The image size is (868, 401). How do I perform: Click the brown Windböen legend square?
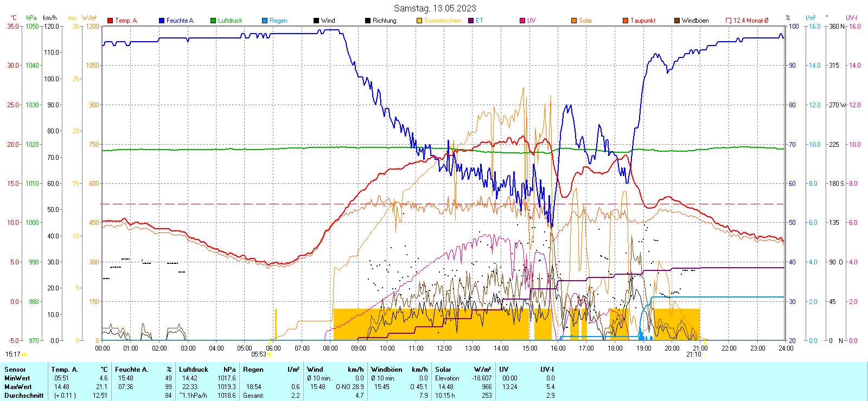[677, 21]
